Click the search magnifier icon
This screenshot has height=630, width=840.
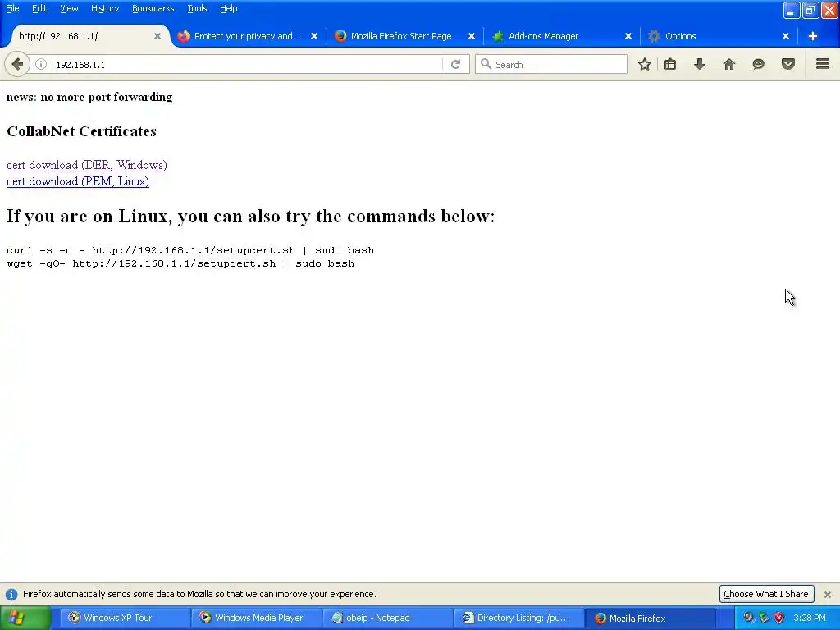pos(486,64)
